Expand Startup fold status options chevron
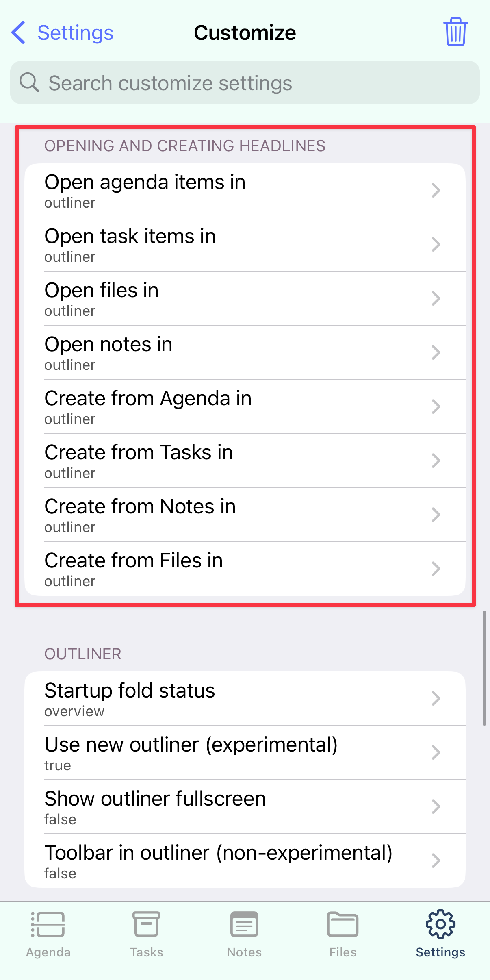The width and height of the screenshot is (490, 980). pyautogui.click(x=436, y=698)
